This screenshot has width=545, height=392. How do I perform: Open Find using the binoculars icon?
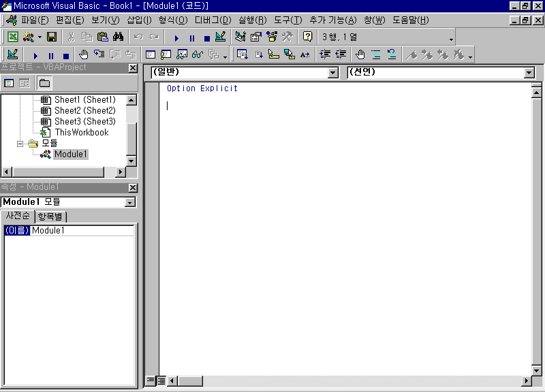click(x=118, y=37)
